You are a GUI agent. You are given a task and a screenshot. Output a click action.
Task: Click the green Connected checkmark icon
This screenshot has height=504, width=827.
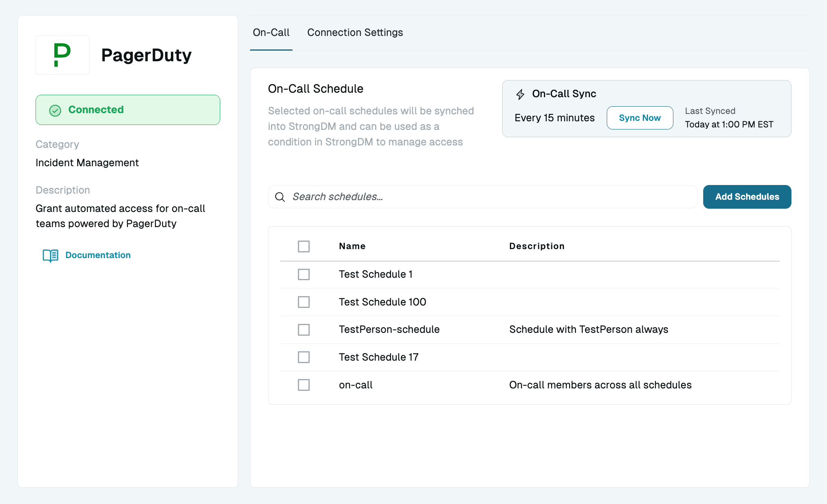click(x=55, y=110)
